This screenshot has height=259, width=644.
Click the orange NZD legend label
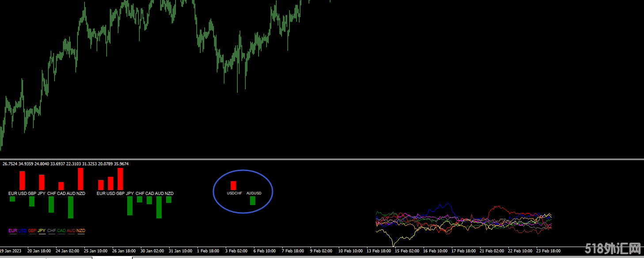click(81, 231)
